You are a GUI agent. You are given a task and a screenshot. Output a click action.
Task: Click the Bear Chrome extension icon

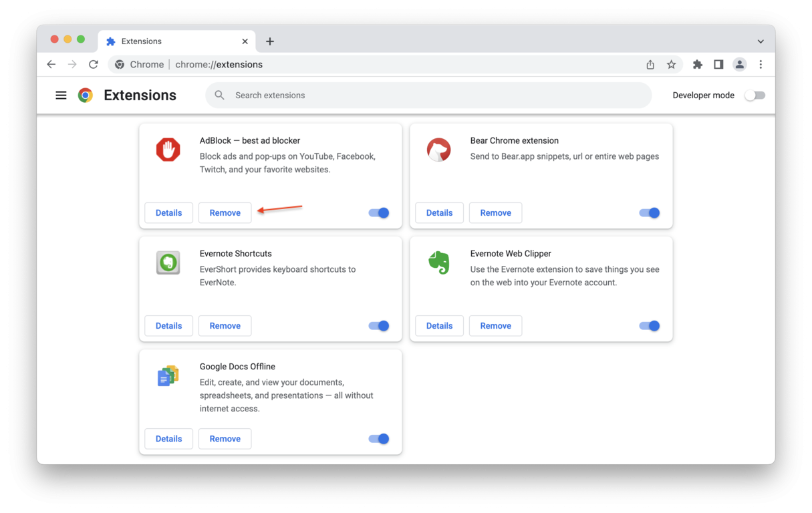tap(438, 150)
